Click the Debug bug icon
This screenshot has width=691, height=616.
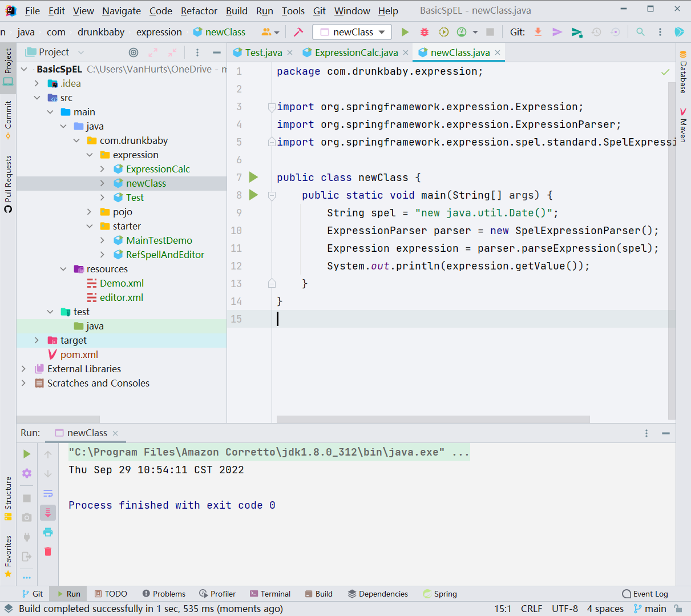coord(425,32)
